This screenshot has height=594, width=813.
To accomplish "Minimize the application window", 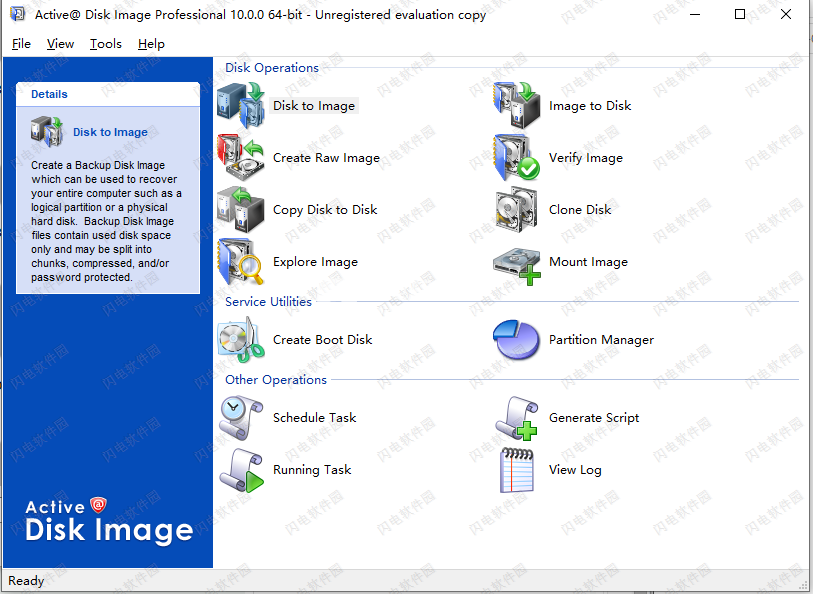I will pos(695,15).
